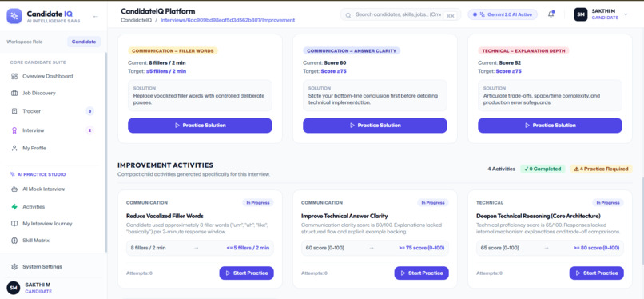Collapse the sidebar with the arrow icon
The width and height of the screenshot is (644, 299).
(95, 17)
